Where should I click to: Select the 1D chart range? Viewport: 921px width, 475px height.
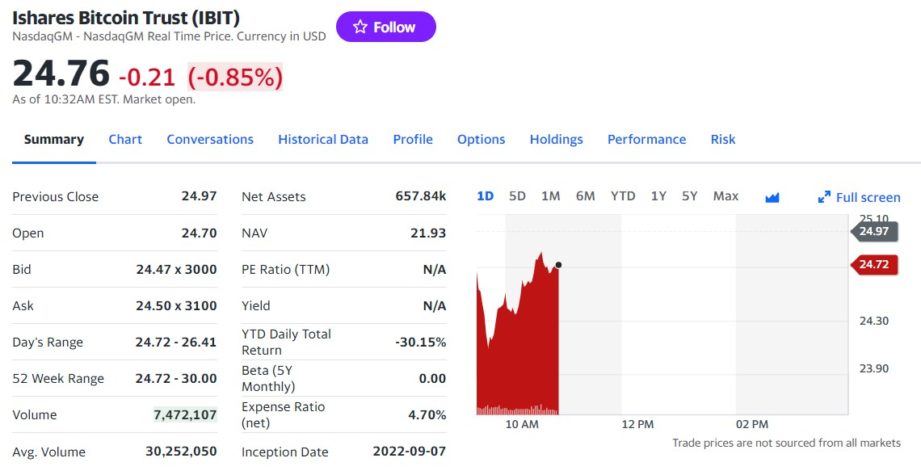[485, 196]
